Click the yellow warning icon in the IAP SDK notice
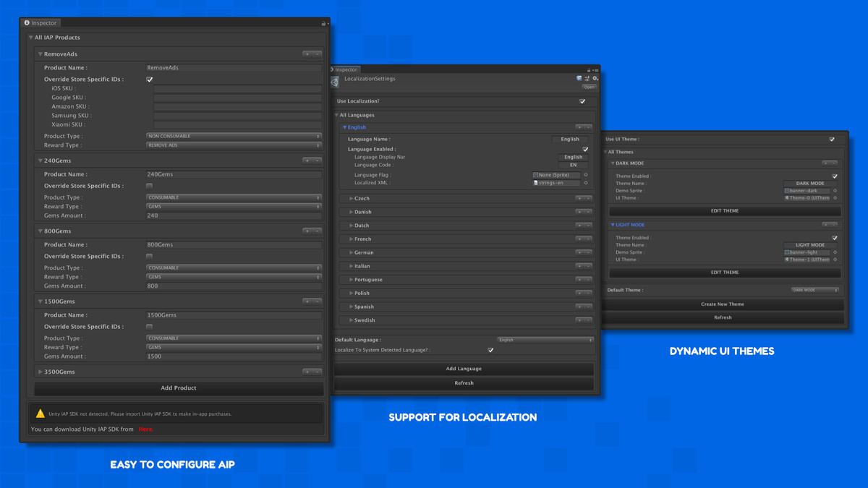 (41, 414)
